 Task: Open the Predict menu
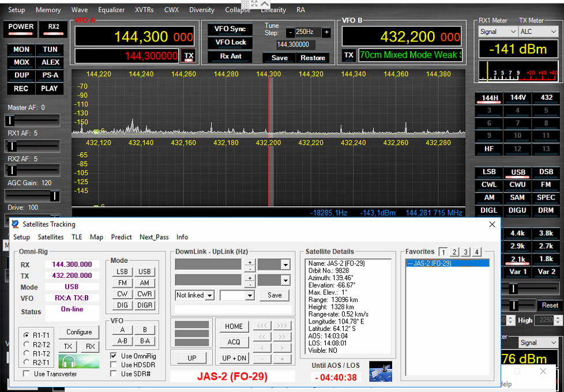(x=121, y=237)
